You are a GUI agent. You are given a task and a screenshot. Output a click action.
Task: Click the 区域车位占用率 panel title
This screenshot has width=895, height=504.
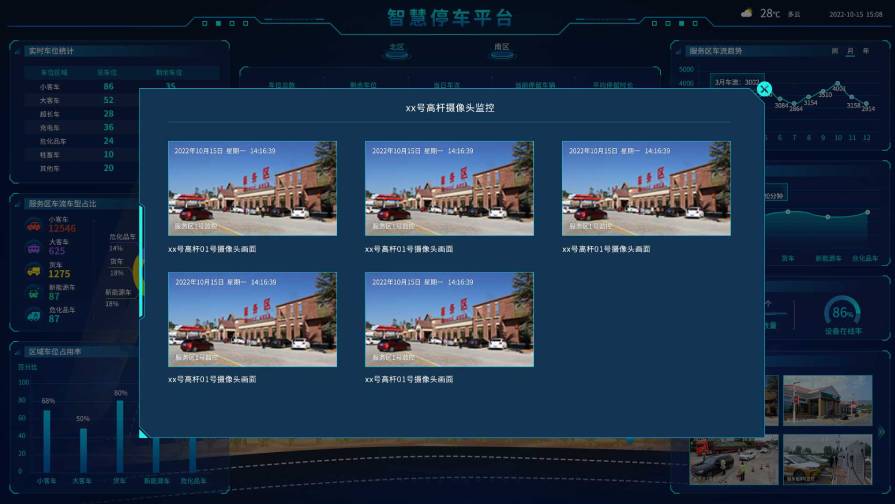click(x=55, y=352)
